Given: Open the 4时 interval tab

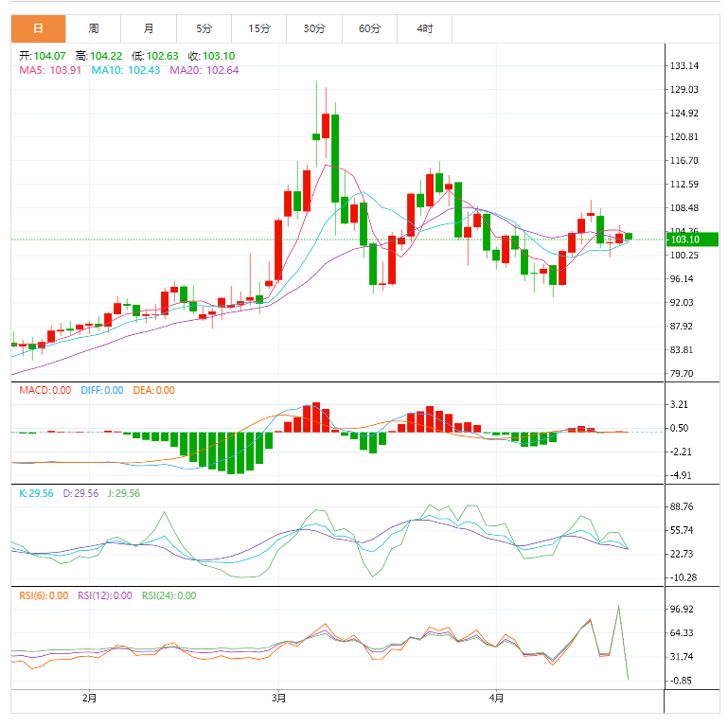Looking at the screenshot, I should pyautogui.click(x=425, y=28).
